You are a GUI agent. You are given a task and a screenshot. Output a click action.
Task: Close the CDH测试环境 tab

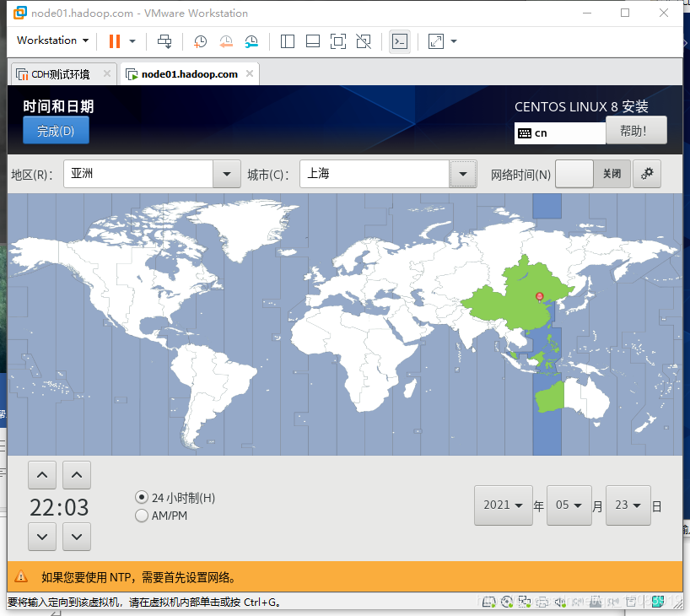(x=107, y=73)
